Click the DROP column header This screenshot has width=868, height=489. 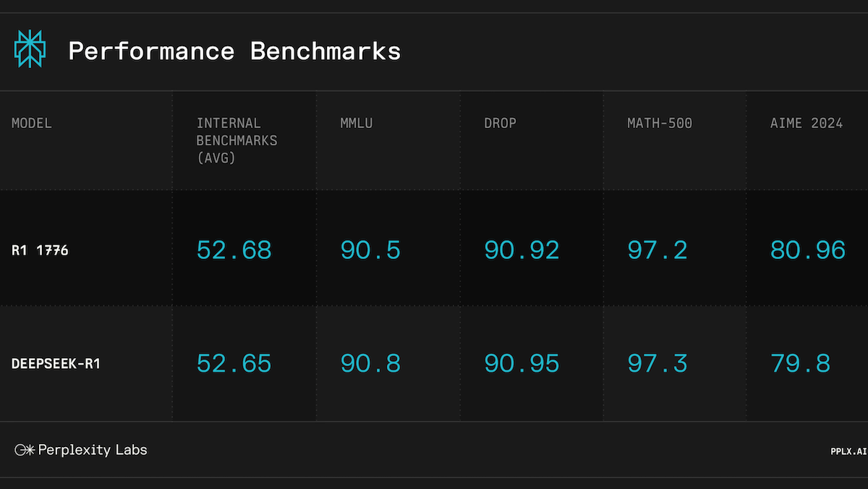coord(501,124)
